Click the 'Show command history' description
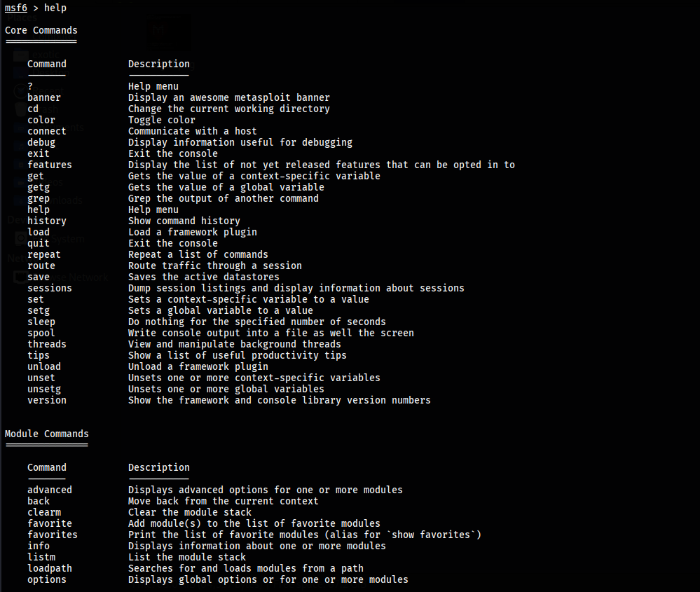The width and height of the screenshot is (700, 592). (184, 221)
